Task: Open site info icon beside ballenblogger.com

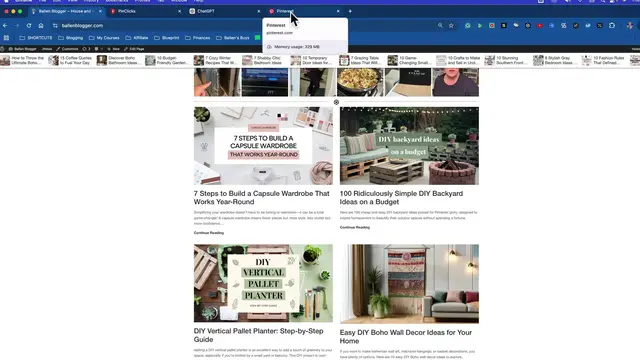Action: (x=55, y=25)
